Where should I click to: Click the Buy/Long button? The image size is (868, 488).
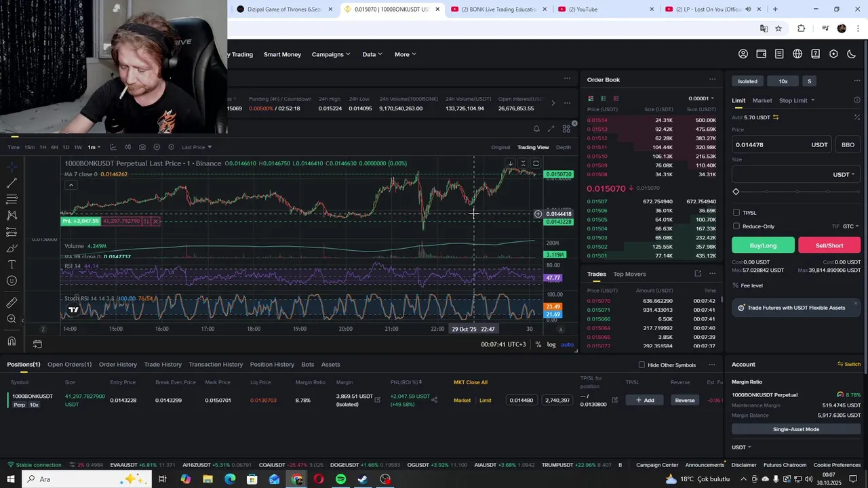[763, 245]
